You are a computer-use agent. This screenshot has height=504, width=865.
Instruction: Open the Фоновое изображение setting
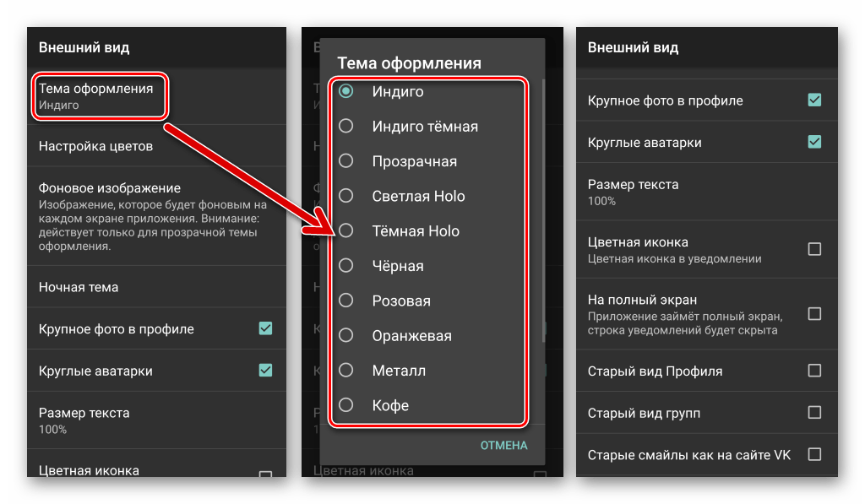pos(110,188)
